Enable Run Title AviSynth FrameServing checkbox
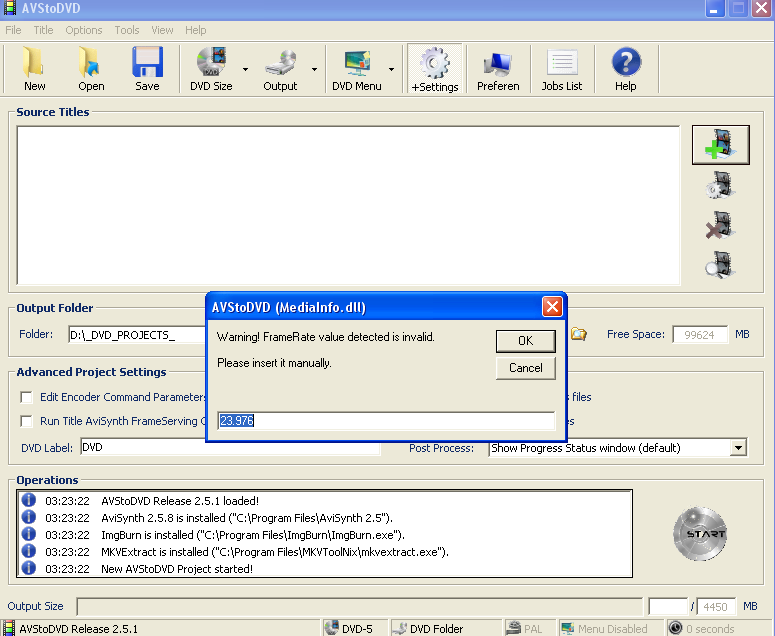 (26, 421)
